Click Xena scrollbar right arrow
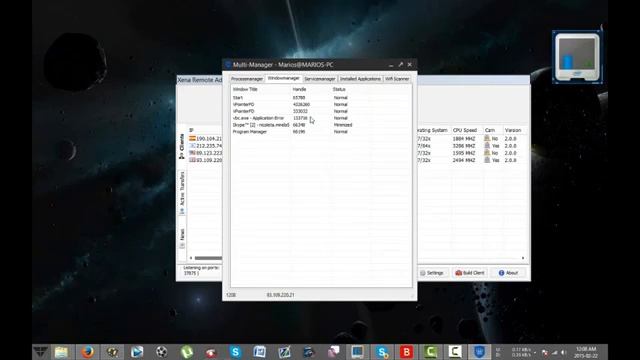 tap(523, 258)
